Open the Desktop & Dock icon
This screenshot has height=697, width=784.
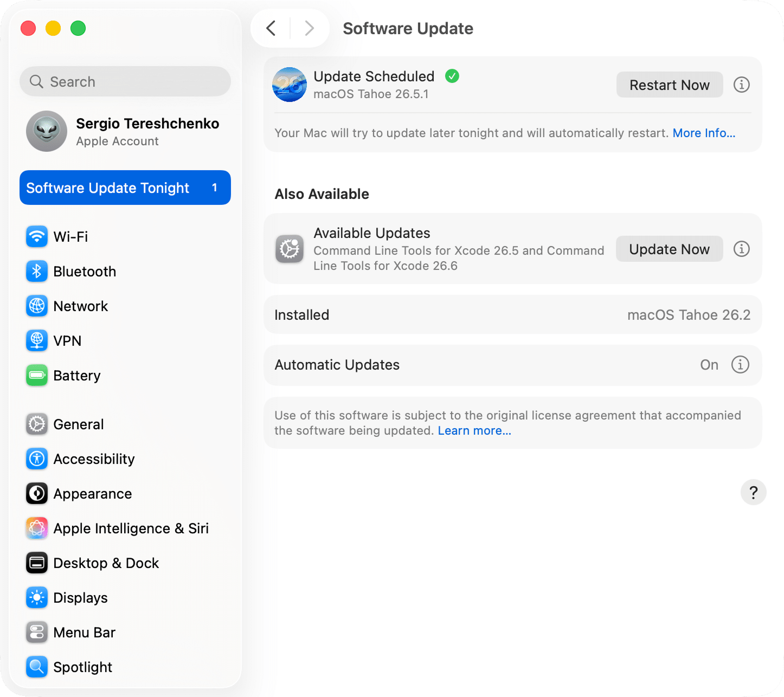coord(37,563)
